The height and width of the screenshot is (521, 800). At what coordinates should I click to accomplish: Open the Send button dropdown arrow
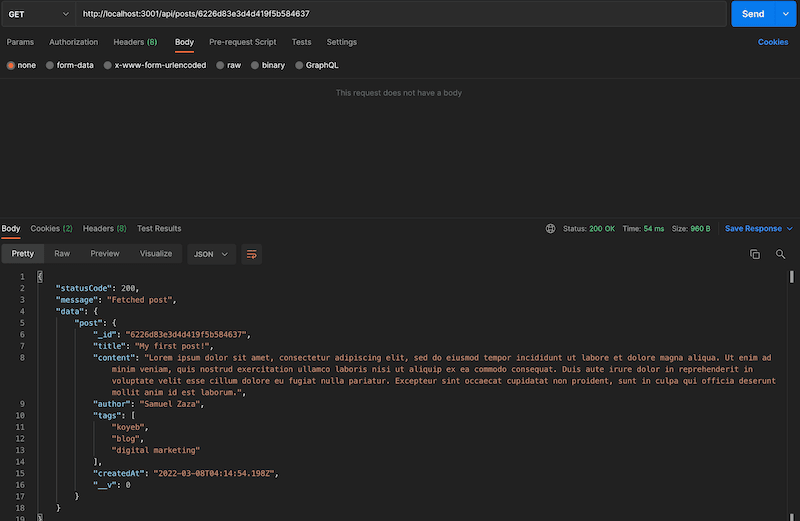786,14
